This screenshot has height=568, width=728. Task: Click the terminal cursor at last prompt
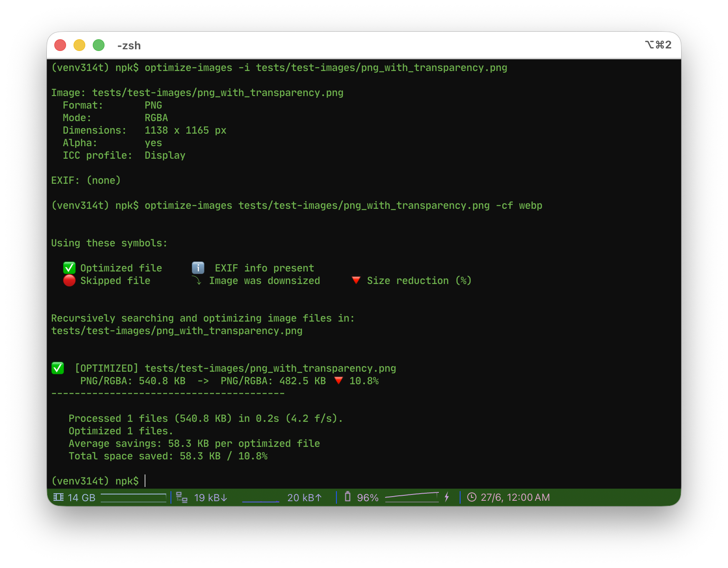point(145,481)
